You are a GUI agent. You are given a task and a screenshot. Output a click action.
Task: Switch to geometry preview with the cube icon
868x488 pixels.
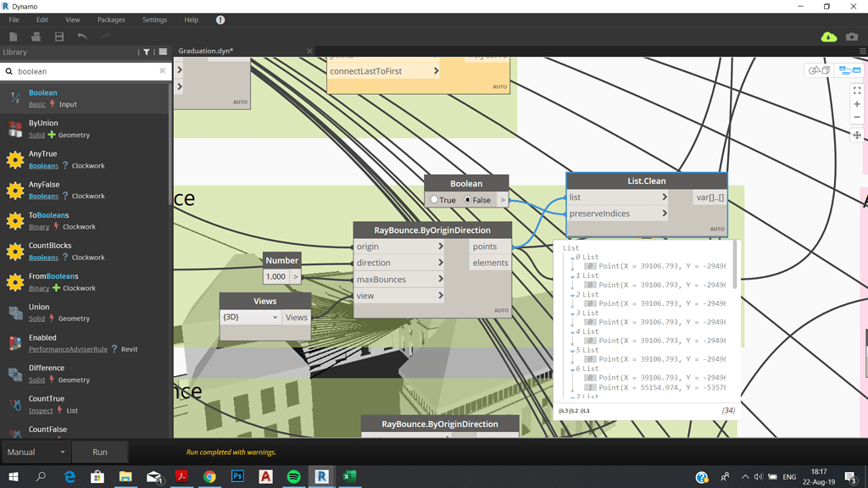tap(818, 71)
